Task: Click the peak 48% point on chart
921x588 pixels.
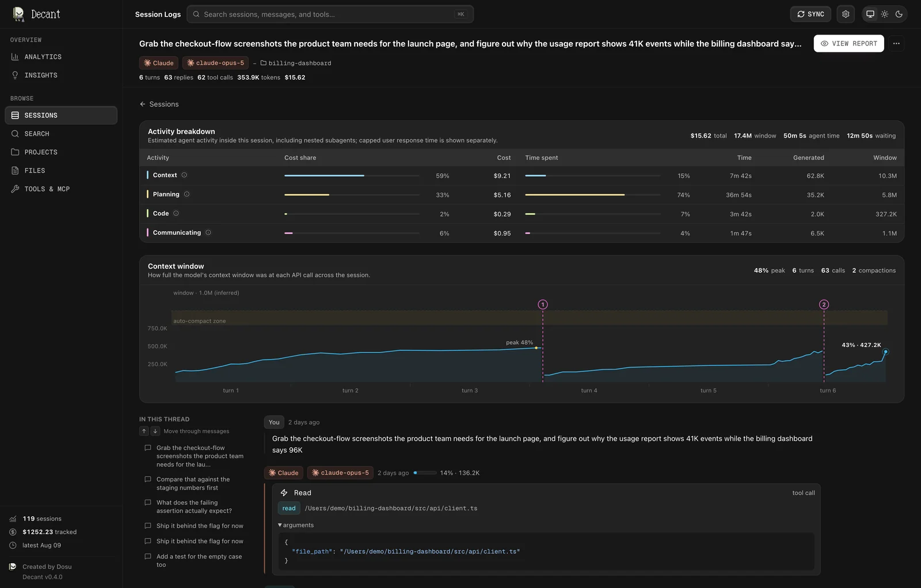Action: [536, 348]
